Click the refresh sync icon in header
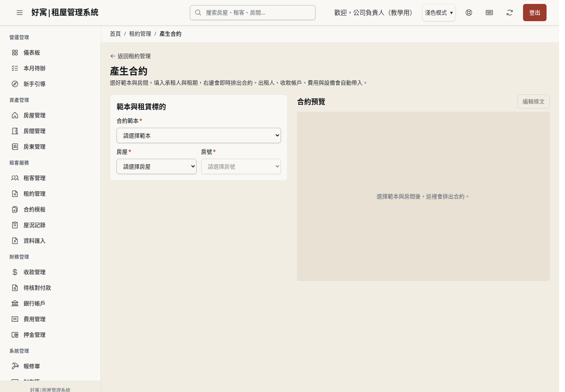This screenshot has height=392, width=565. (510, 13)
